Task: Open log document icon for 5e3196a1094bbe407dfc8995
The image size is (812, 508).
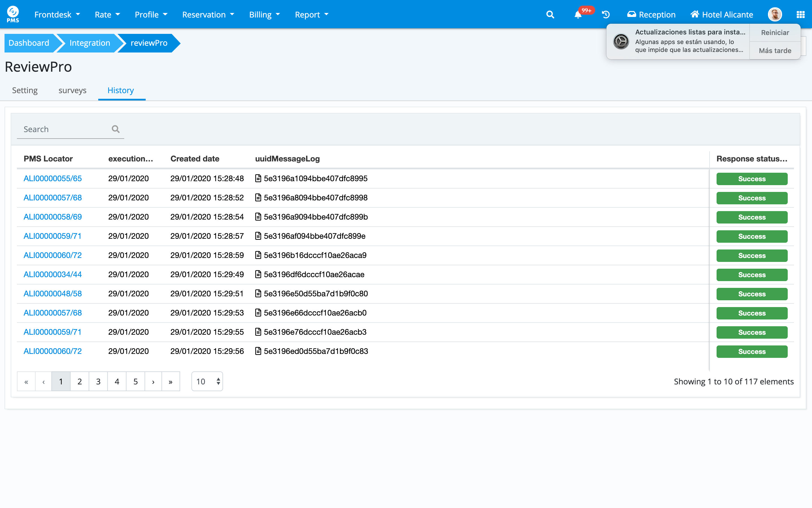Action: pos(258,178)
